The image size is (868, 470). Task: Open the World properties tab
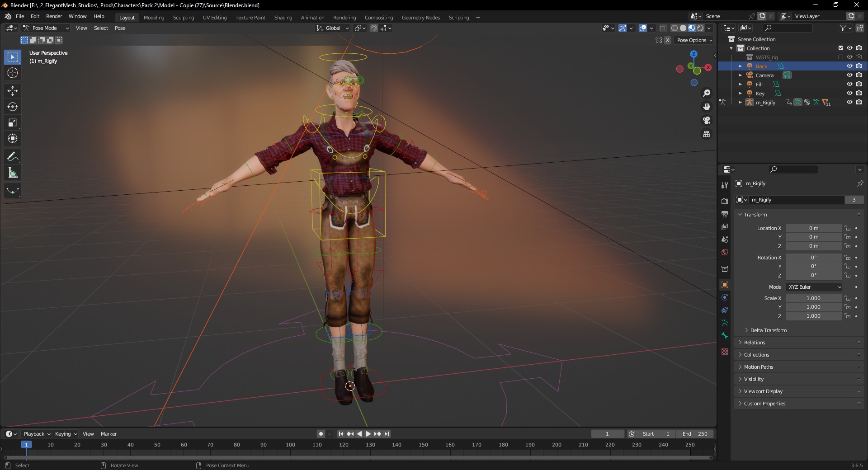pyautogui.click(x=725, y=252)
